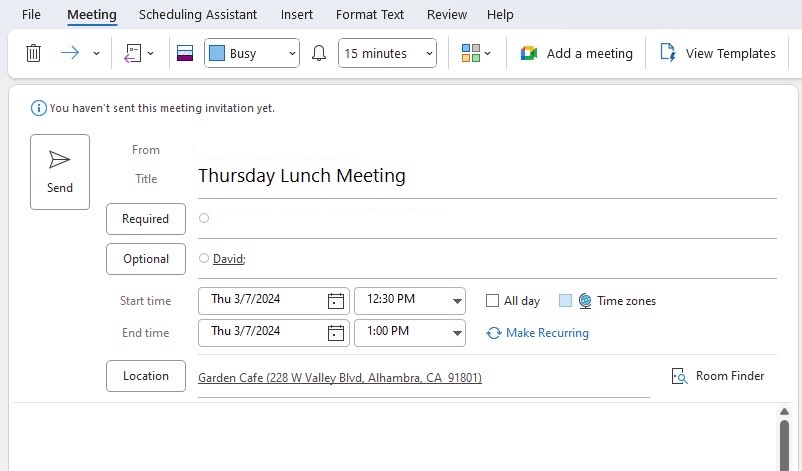Click the categorize colored squares icon

tap(471, 53)
